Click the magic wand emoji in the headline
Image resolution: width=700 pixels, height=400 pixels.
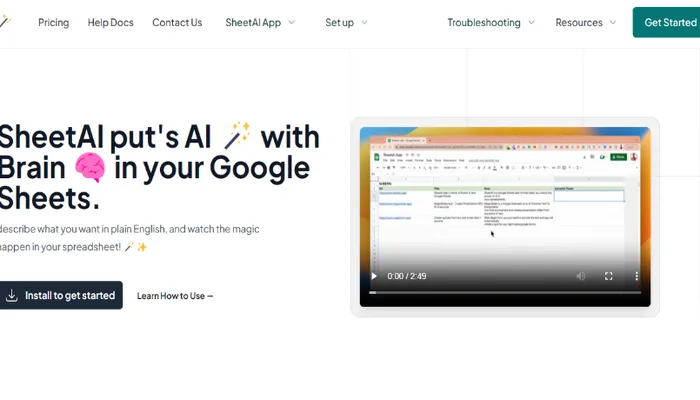pos(238,136)
